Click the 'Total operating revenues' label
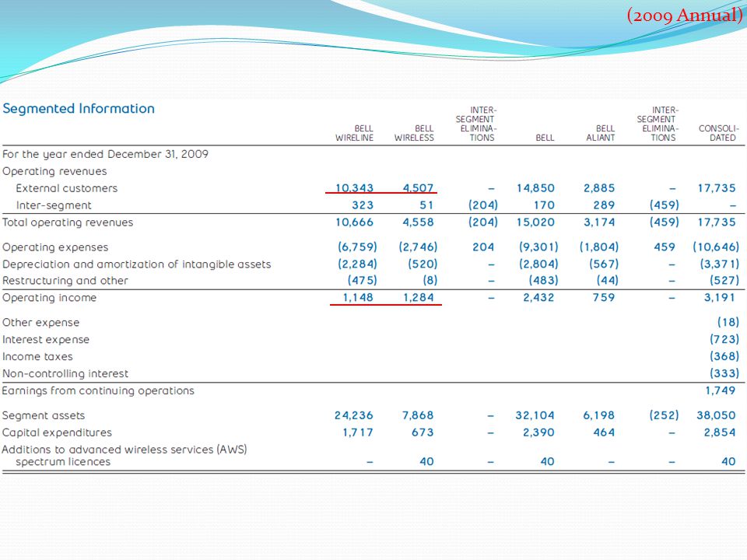 tap(68, 222)
